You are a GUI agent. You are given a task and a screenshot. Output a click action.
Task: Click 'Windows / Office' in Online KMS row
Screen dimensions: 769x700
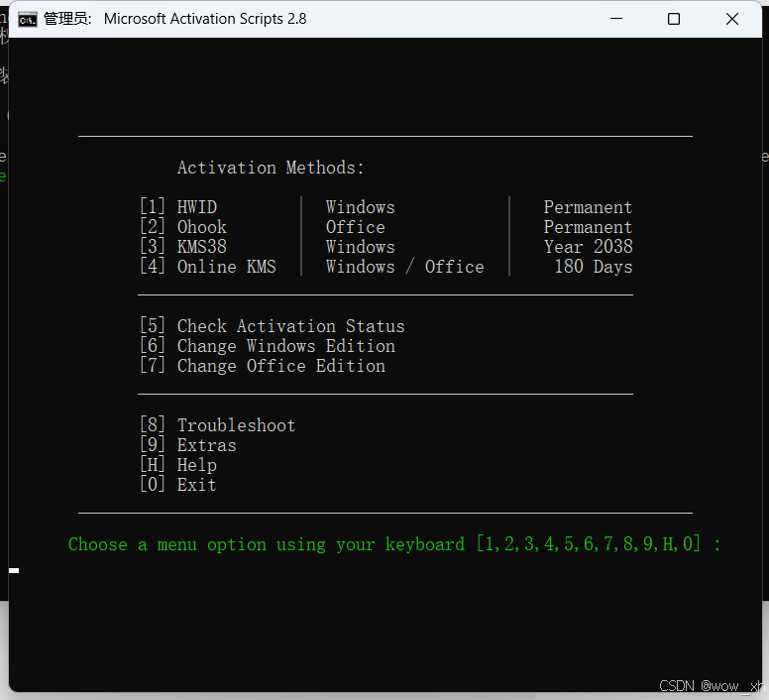[404, 267]
